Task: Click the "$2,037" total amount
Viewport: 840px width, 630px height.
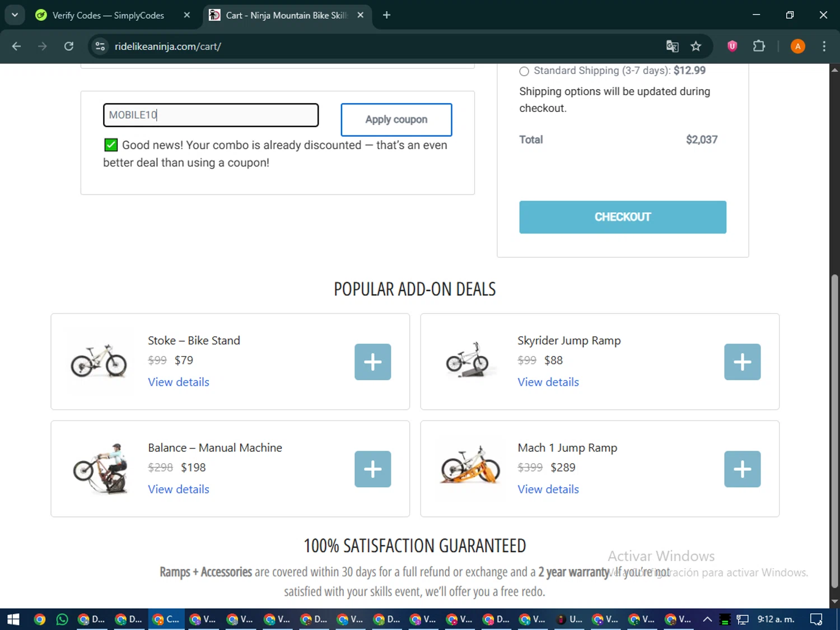Action: click(702, 139)
